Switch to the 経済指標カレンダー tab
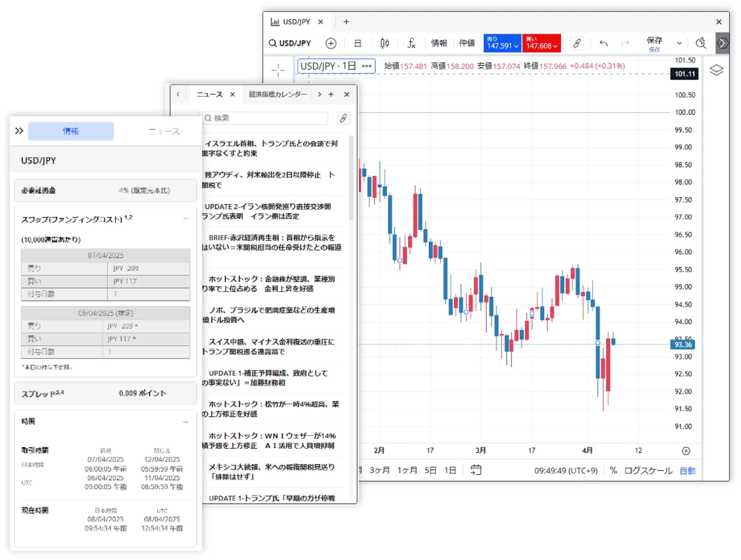 tap(277, 94)
